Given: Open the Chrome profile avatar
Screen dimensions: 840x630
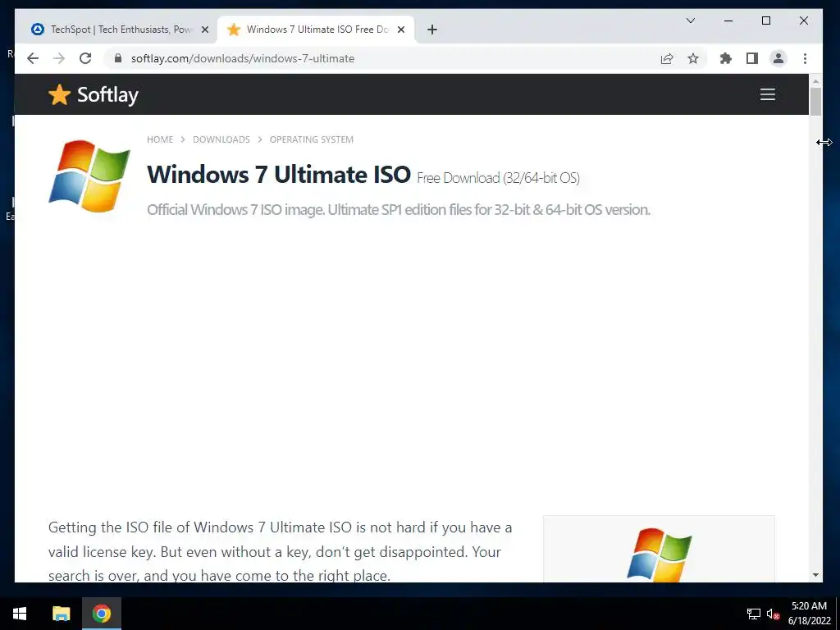Looking at the screenshot, I should pyautogui.click(x=778, y=58).
